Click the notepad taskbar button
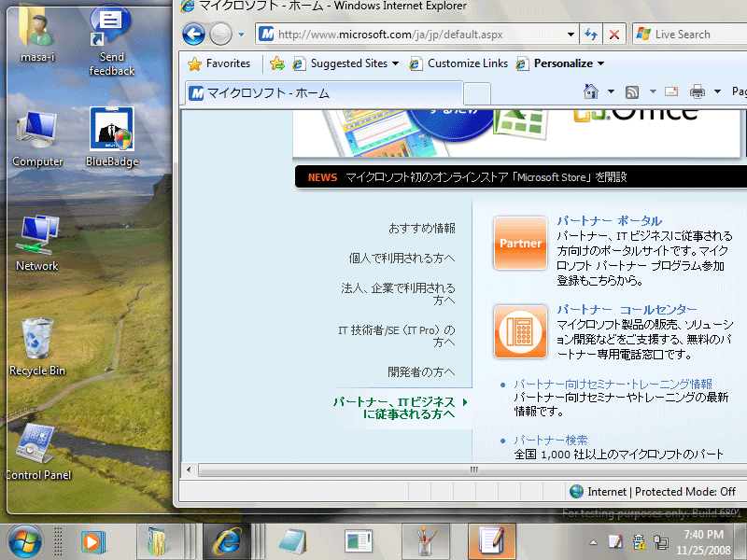 point(292,542)
